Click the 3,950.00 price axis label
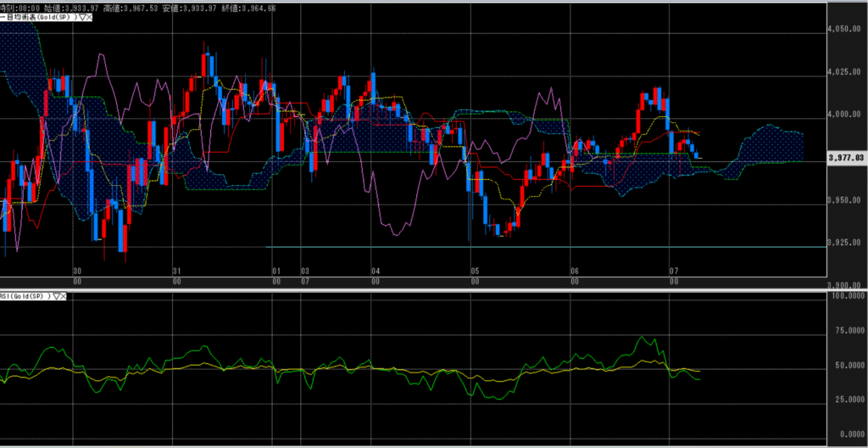The height and width of the screenshot is (448, 868). [848, 200]
